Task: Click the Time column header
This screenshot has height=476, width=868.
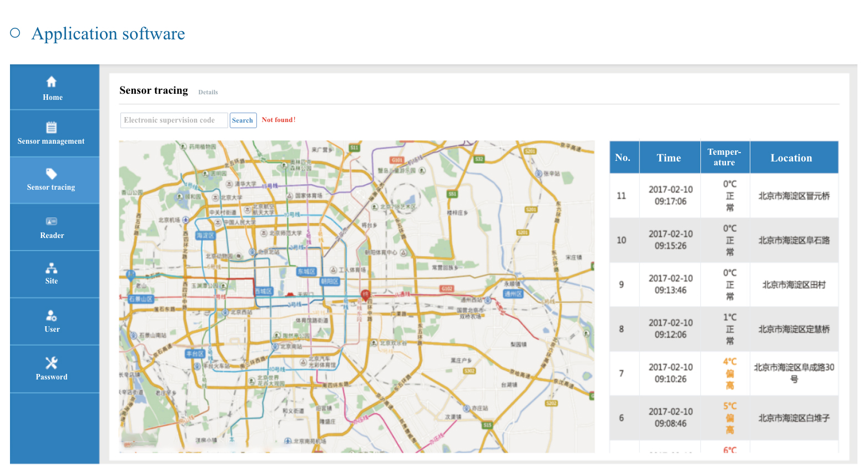Action: click(x=669, y=158)
